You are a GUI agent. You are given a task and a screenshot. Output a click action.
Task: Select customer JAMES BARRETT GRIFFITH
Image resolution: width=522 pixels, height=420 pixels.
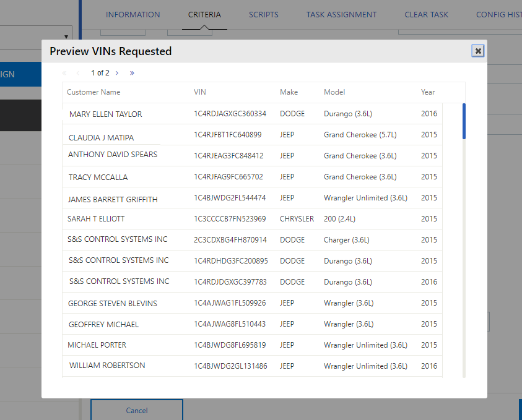click(x=113, y=200)
